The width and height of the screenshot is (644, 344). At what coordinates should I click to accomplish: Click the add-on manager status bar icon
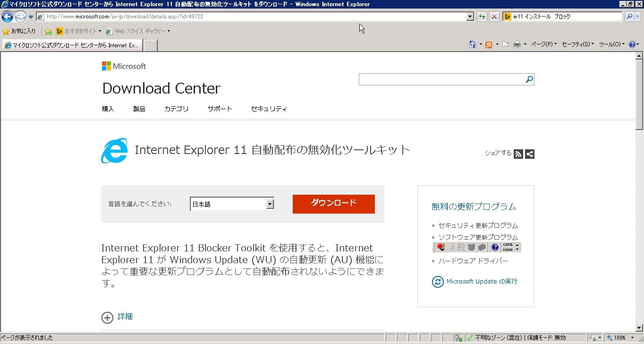458,338
